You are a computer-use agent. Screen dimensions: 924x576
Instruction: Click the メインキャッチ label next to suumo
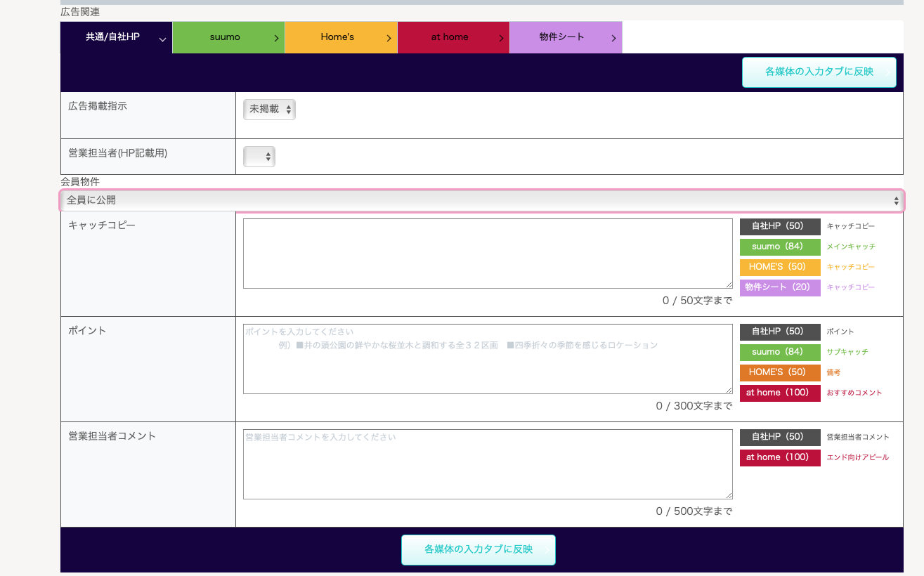point(851,247)
